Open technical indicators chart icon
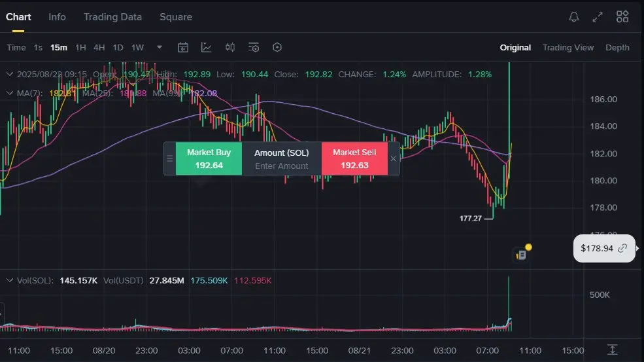The width and height of the screenshot is (644, 362). point(206,47)
